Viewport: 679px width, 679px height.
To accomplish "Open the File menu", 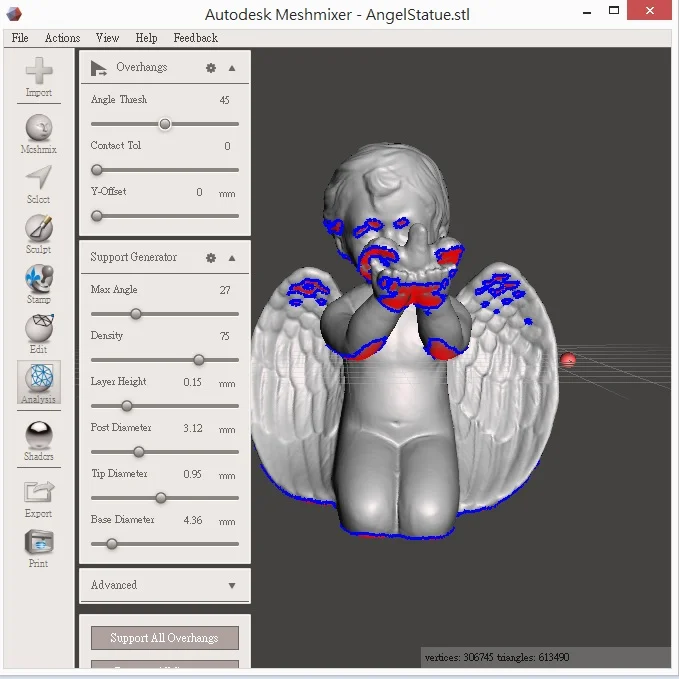I will pyautogui.click(x=20, y=38).
